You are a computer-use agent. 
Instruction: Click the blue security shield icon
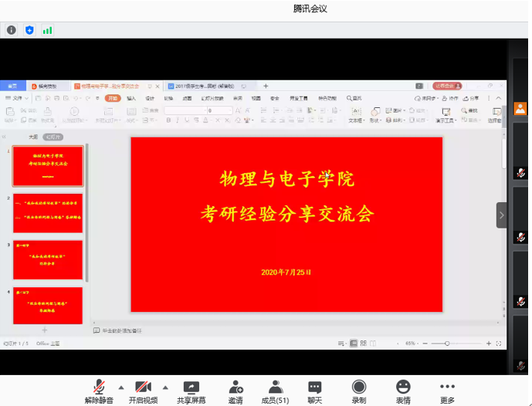29,30
